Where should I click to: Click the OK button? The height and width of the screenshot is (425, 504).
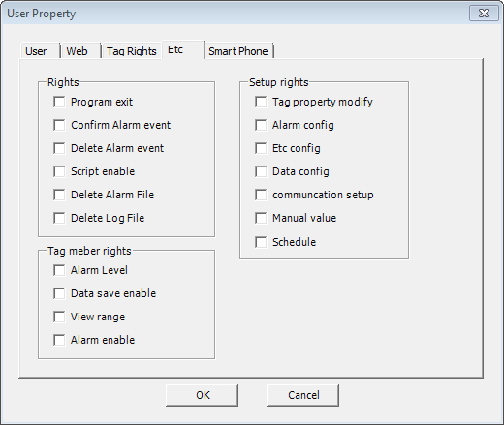[203, 395]
